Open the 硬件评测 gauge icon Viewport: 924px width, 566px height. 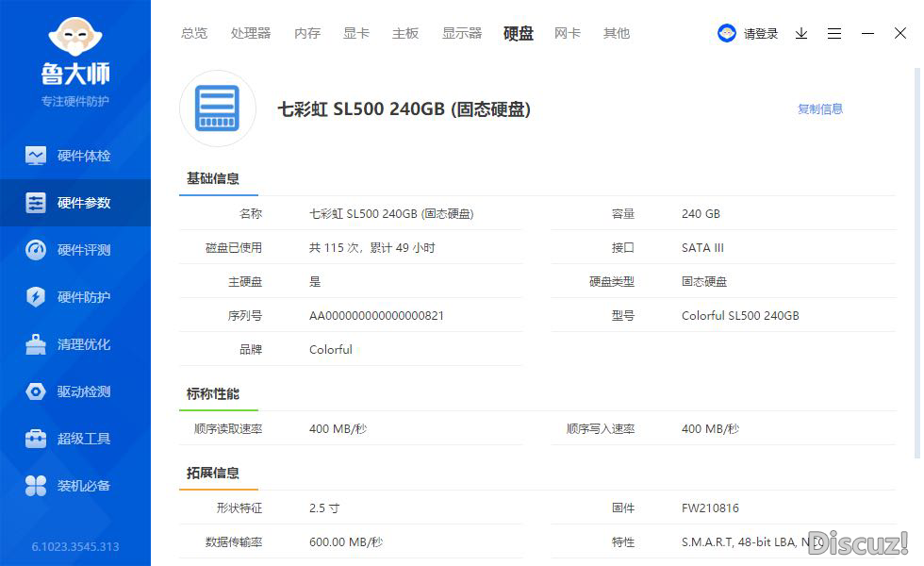[x=36, y=250]
